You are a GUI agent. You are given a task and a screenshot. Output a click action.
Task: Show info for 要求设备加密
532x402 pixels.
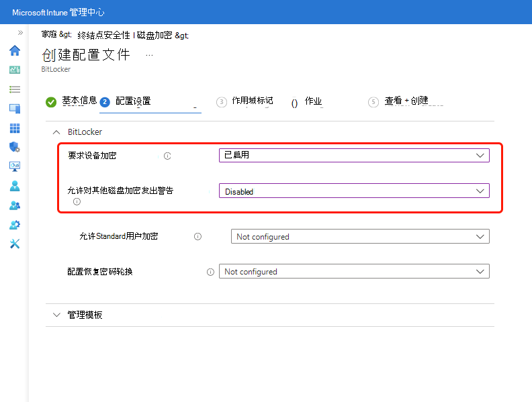(x=167, y=156)
